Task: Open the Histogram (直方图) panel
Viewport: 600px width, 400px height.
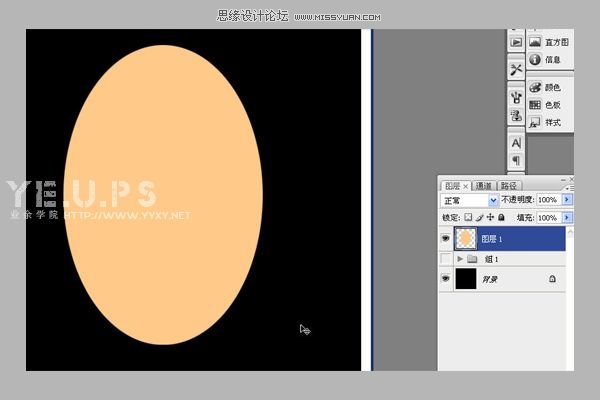Action: click(549, 42)
